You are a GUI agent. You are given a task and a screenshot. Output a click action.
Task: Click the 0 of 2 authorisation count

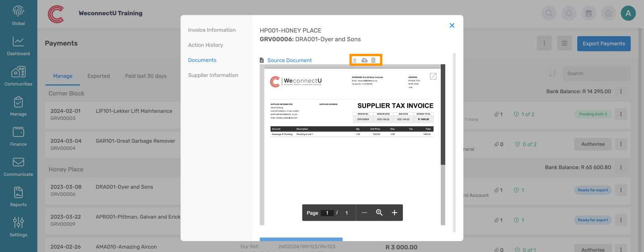[x=526, y=144]
